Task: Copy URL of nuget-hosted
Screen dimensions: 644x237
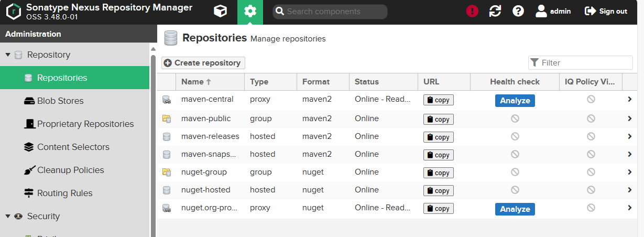Action: [x=439, y=191]
